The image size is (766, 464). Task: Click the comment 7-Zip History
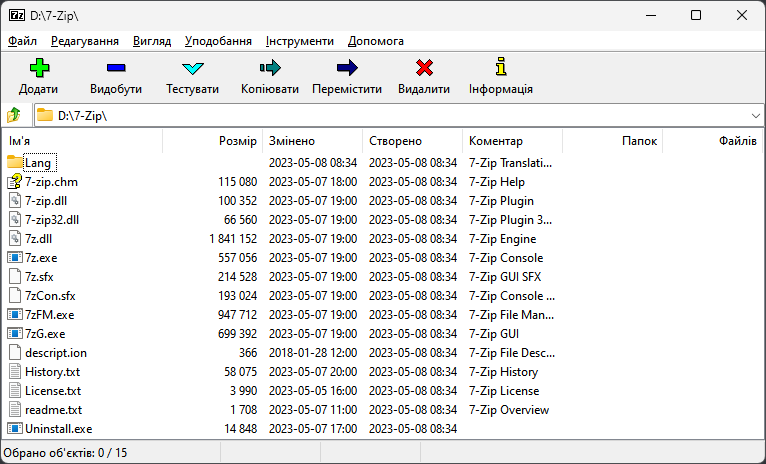click(x=503, y=372)
